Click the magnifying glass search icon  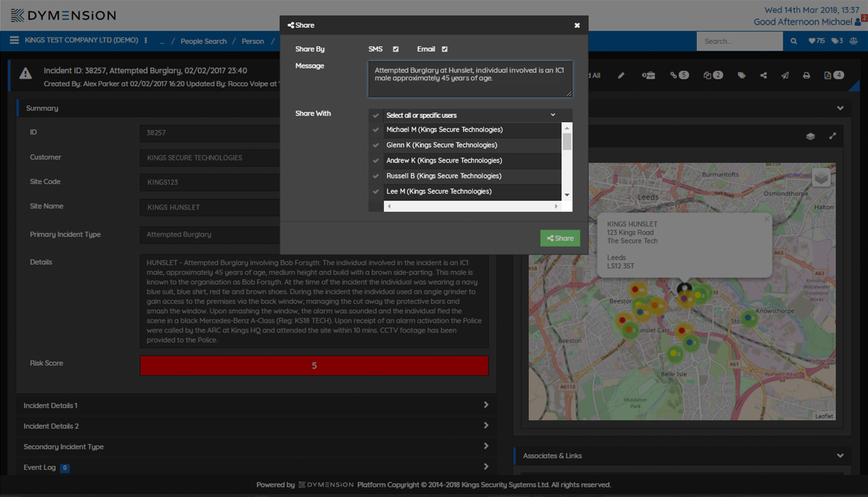tap(794, 41)
